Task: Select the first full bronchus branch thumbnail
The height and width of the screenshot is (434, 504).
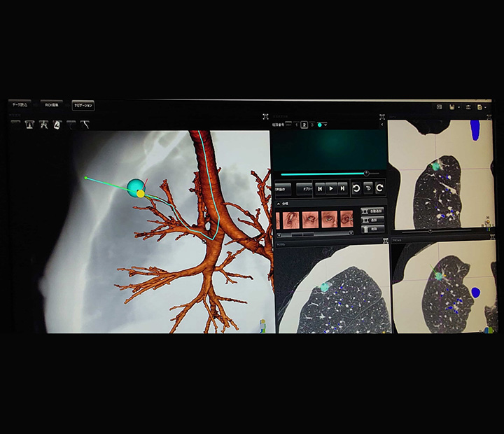Action: [291, 219]
